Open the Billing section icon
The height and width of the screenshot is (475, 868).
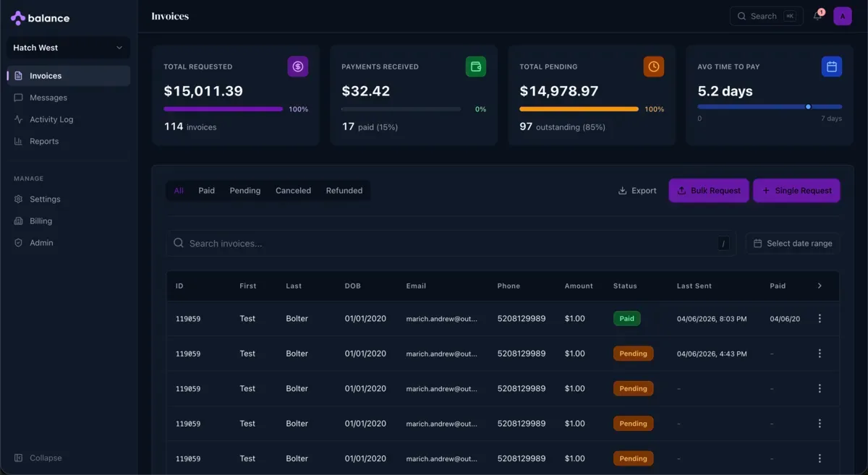click(20, 221)
